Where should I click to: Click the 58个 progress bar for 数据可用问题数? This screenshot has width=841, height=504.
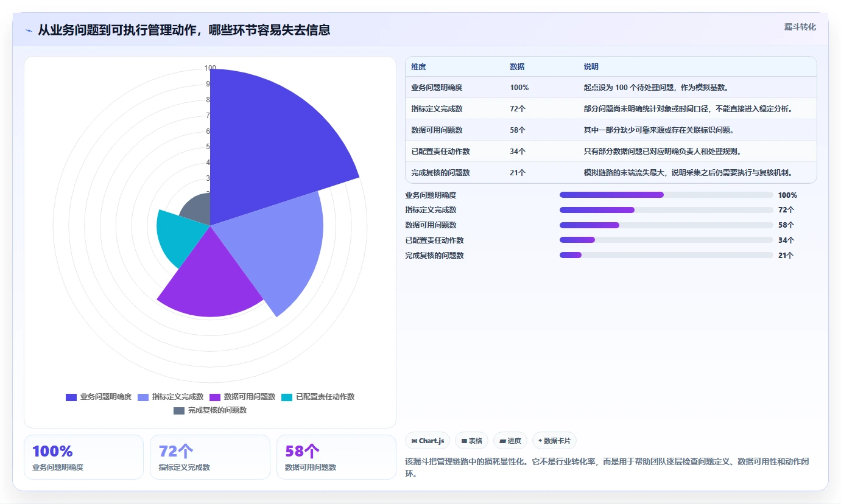pyautogui.click(x=666, y=225)
